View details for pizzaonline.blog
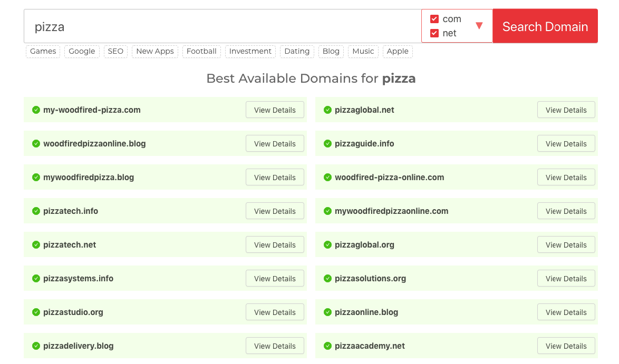The image size is (619, 364). 566,312
